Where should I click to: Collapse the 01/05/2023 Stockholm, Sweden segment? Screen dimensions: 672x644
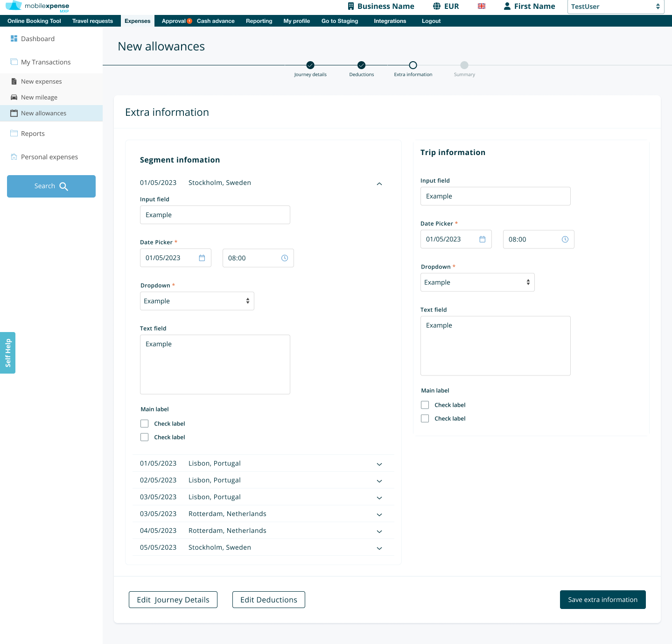[x=379, y=184]
